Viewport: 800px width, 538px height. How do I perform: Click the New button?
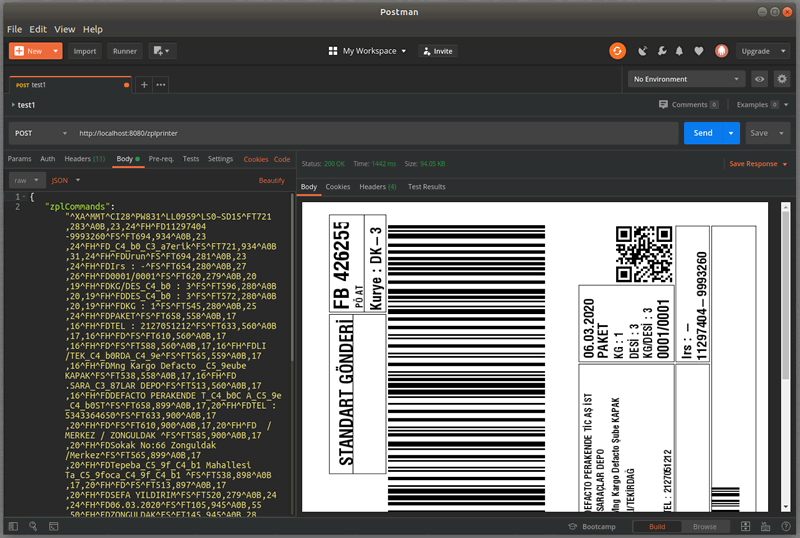point(29,51)
